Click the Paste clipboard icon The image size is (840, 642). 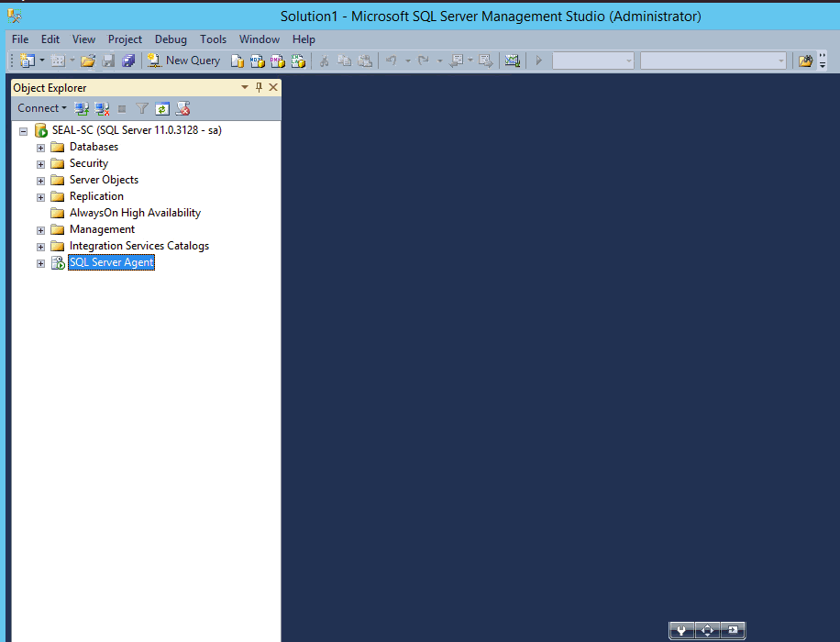(x=365, y=61)
